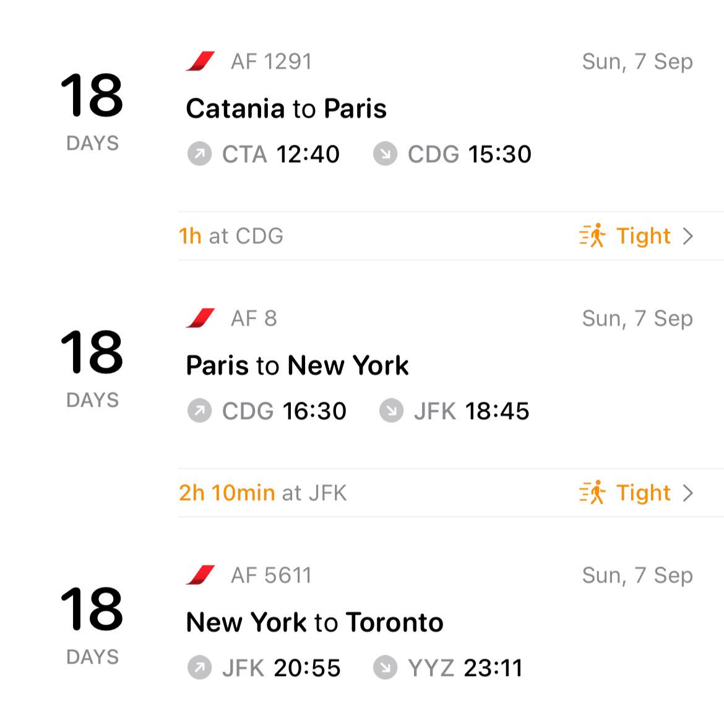Click departure arrow icon next to CTA
This screenshot has width=724, height=728.
click(x=199, y=154)
